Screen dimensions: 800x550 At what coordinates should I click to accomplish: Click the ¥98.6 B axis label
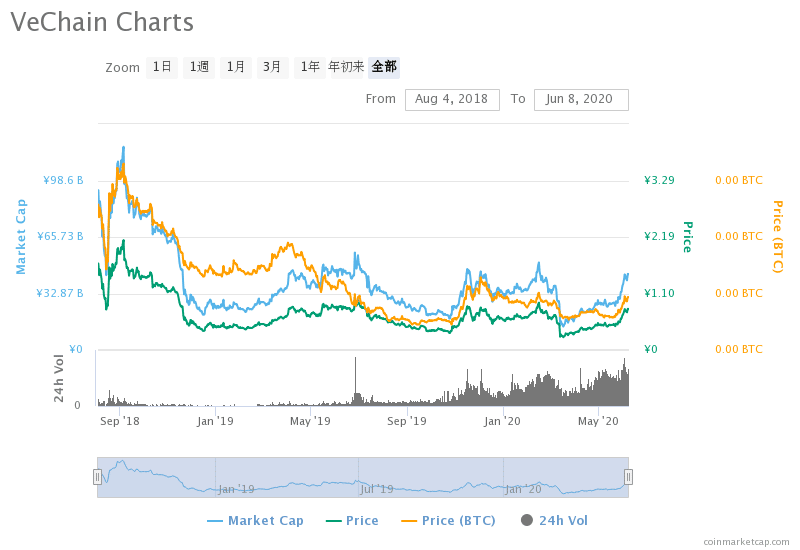click(63, 181)
